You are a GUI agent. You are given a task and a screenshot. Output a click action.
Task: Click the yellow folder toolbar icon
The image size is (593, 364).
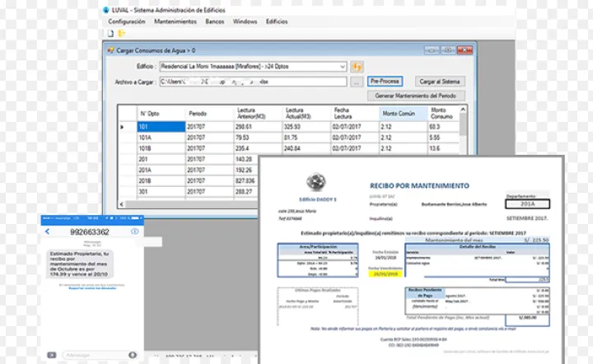click(x=121, y=33)
